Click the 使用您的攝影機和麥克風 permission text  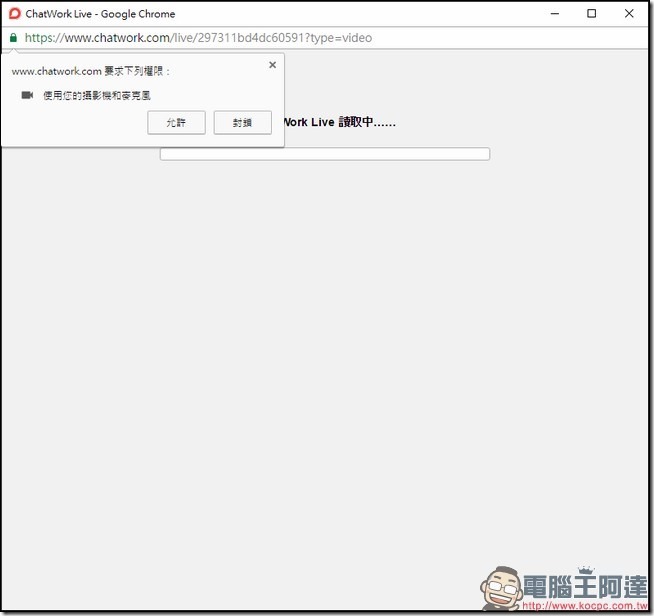(x=97, y=96)
